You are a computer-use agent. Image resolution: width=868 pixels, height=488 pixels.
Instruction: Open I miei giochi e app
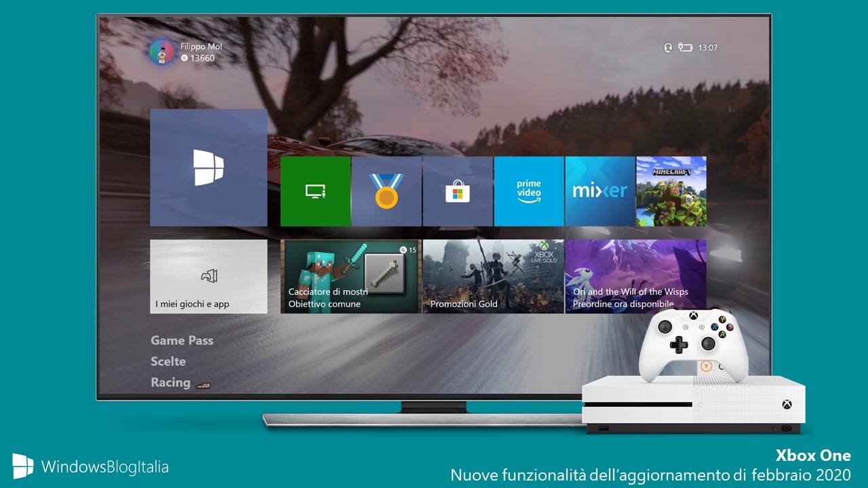[x=209, y=277]
